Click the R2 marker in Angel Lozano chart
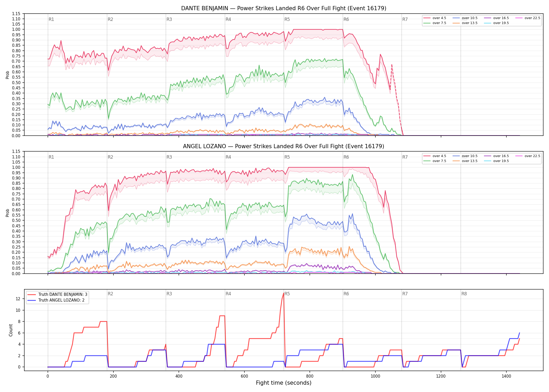Image resolution: width=549 pixels, height=392 pixels. tap(110, 157)
